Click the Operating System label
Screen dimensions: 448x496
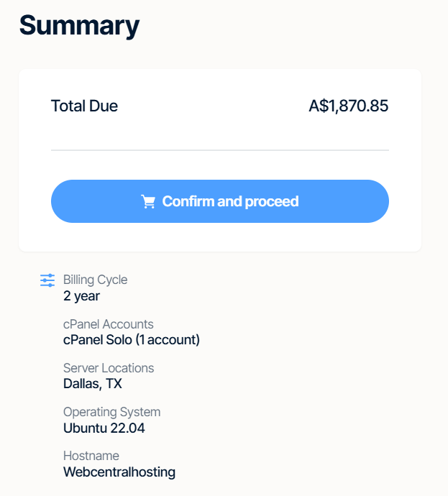pyautogui.click(x=111, y=412)
